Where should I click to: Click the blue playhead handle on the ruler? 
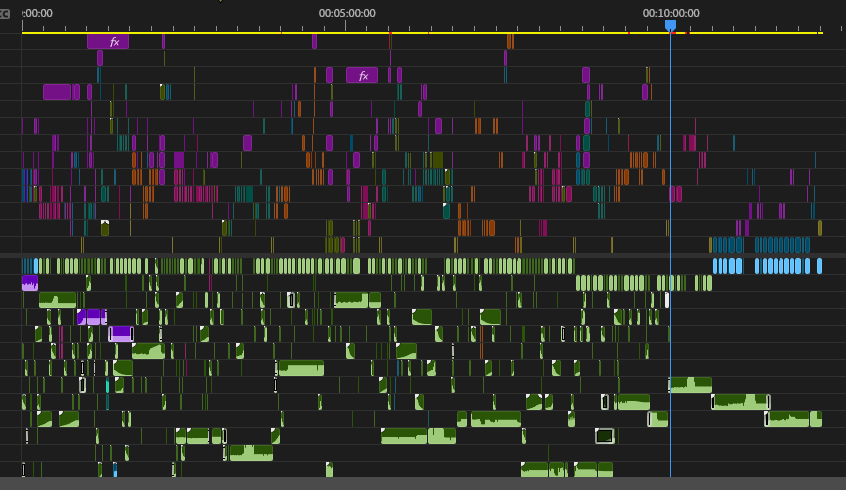[670, 25]
